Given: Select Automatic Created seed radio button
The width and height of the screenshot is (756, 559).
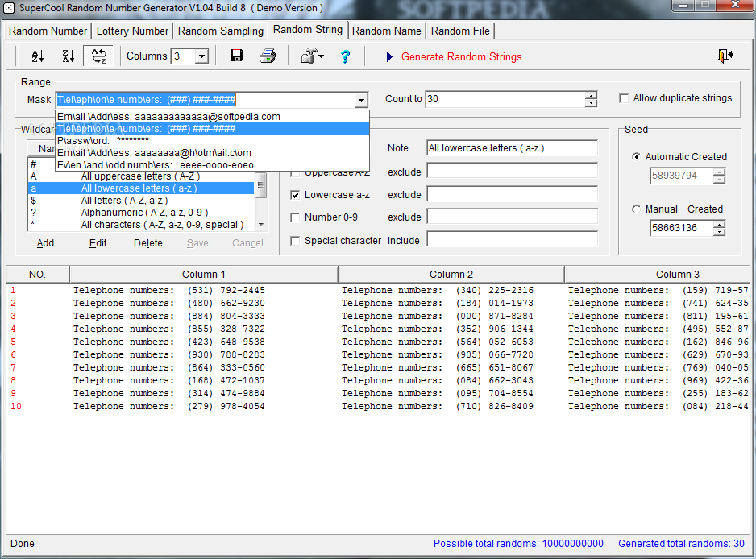Looking at the screenshot, I should pyautogui.click(x=637, y=156).
